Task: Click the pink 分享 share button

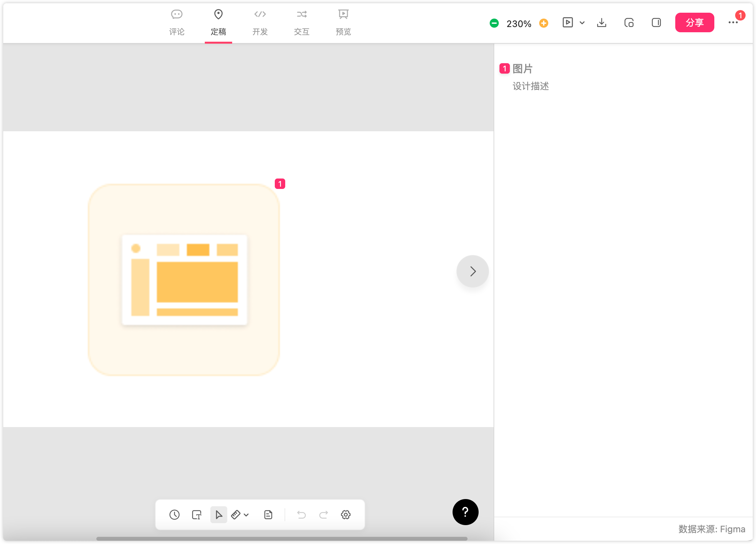Action: [694, 23]
